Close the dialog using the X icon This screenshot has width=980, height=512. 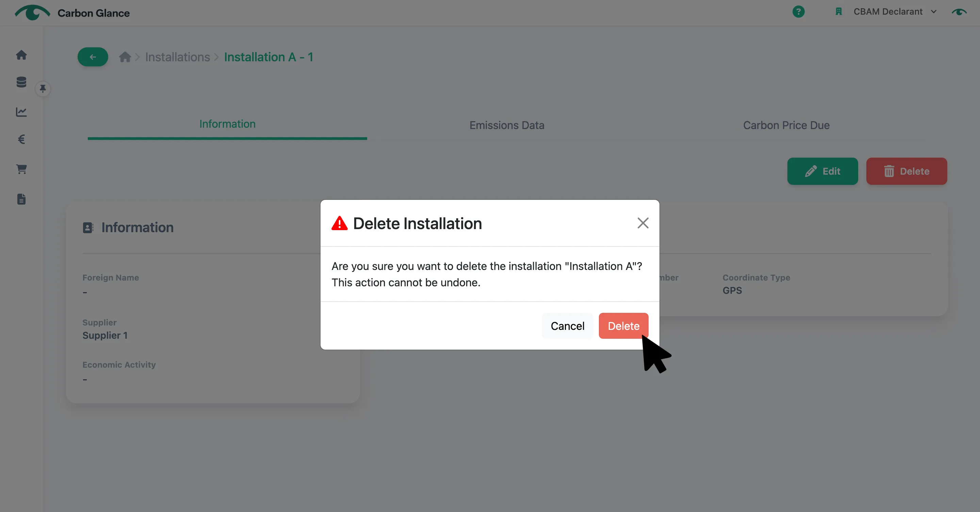tap(642, 223)
